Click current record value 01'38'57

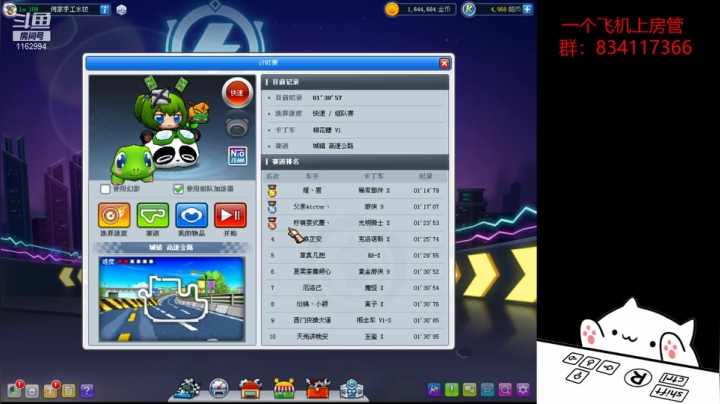click(327, 98)
